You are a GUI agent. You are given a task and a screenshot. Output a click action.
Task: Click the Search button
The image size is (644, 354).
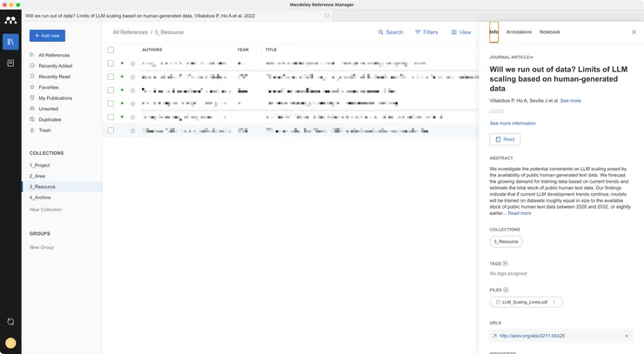pos(391,32)
